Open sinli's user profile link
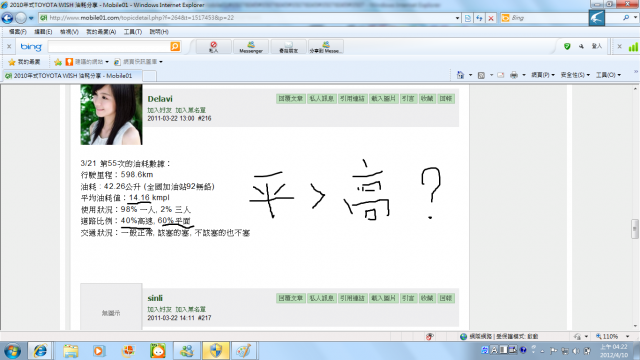 (x=155, y=298)
